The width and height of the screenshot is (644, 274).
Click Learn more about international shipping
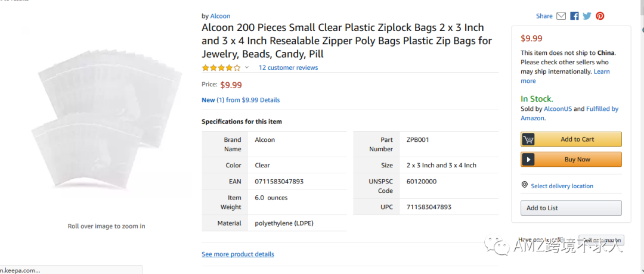pyautogui.click(x=601, y=72)
